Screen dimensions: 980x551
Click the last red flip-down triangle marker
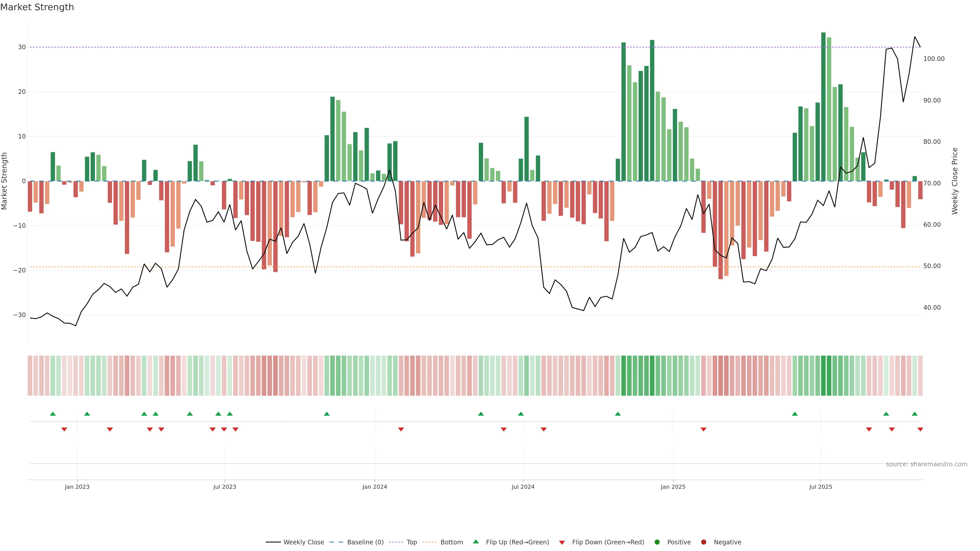tap(920, 429)
